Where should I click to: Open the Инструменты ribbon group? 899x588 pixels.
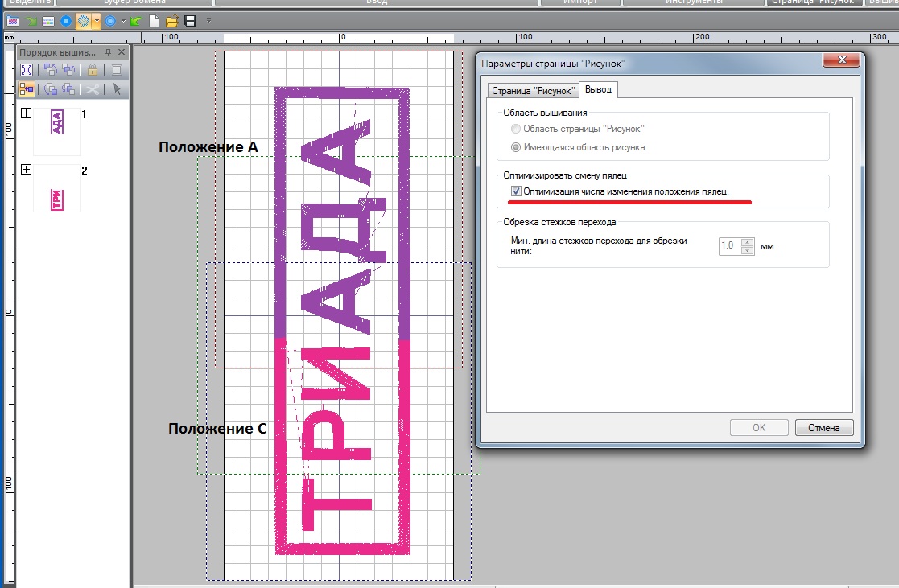click(693, 2)
